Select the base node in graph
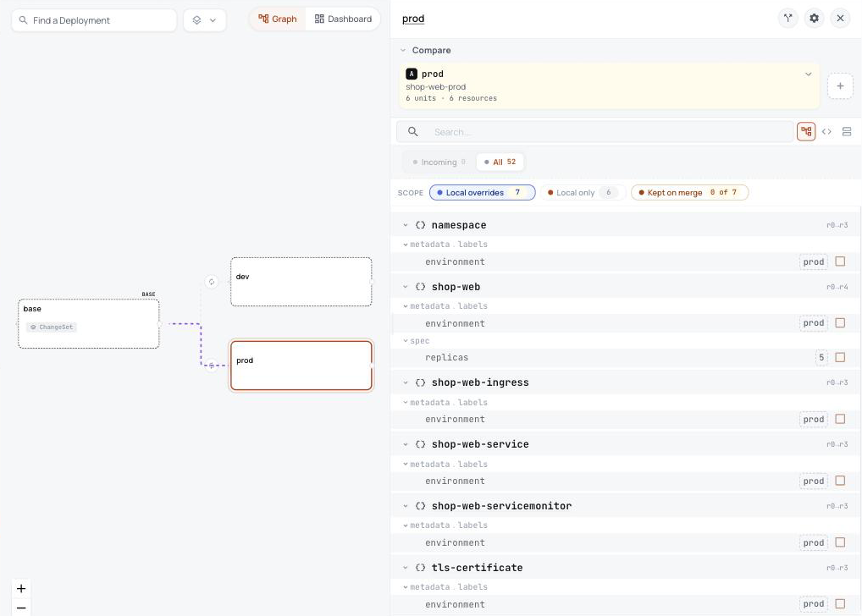Screen dimensions: 862x616 (x=89, y=324)
